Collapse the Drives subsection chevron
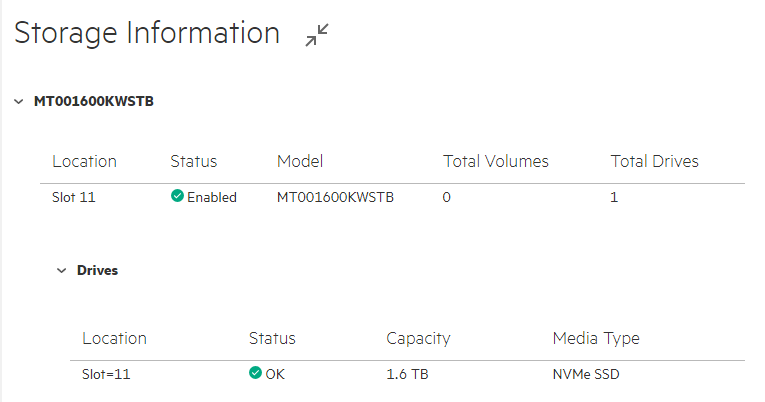Viewport: 765px width, 402px height. 62,271
